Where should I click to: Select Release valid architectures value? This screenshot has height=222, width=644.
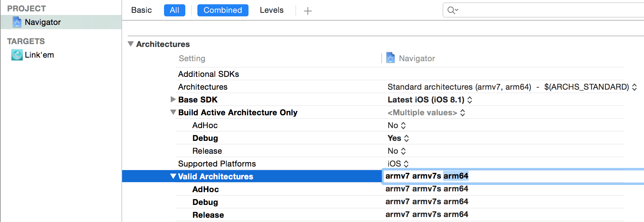tap(427, 215)
